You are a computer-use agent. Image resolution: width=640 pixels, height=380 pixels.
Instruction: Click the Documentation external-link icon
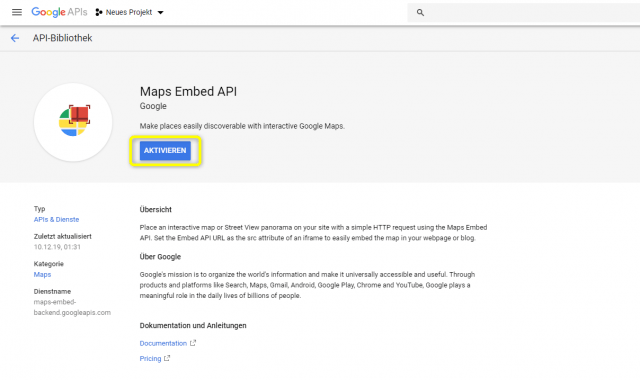(x=193, y=343)
